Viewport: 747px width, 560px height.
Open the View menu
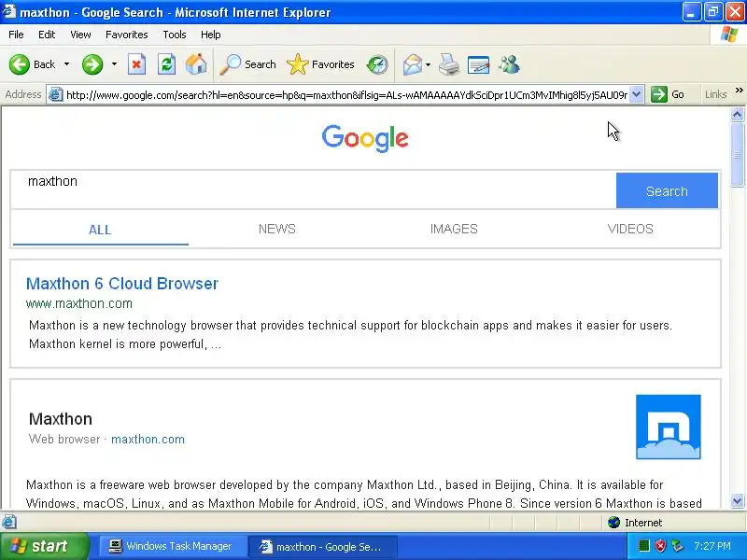pos(80,35)
